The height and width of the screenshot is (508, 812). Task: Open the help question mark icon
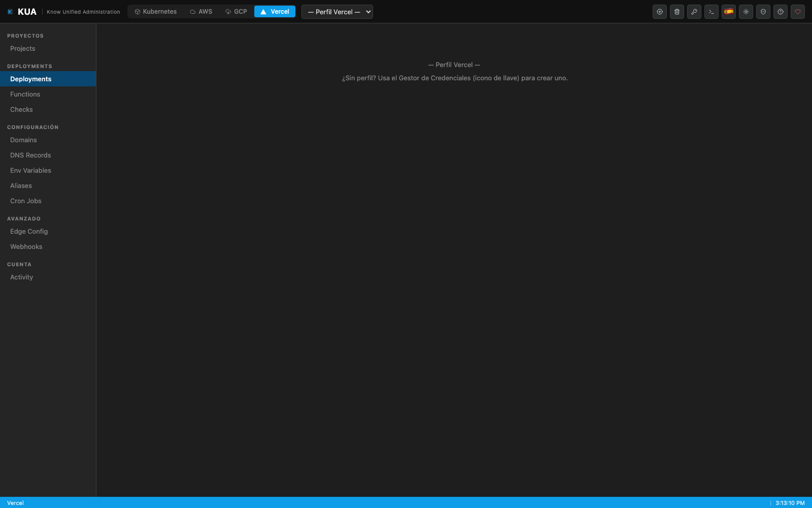coord(781,12)
